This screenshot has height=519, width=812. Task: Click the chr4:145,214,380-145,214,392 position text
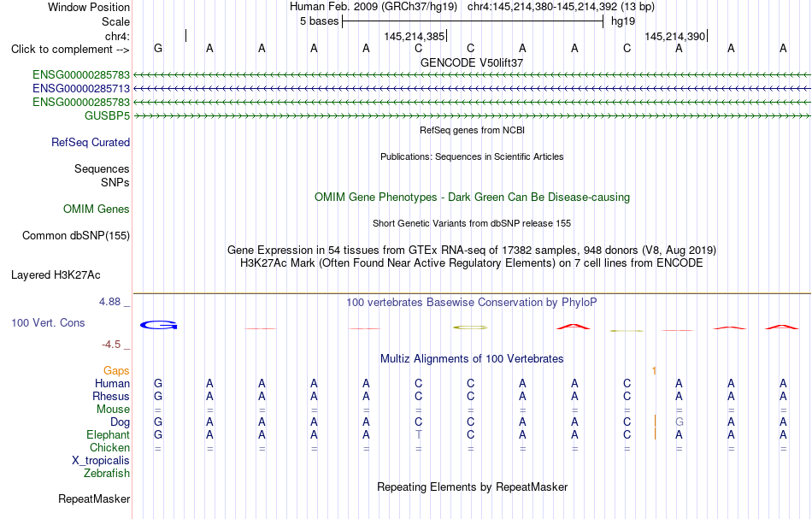[561, 7]
